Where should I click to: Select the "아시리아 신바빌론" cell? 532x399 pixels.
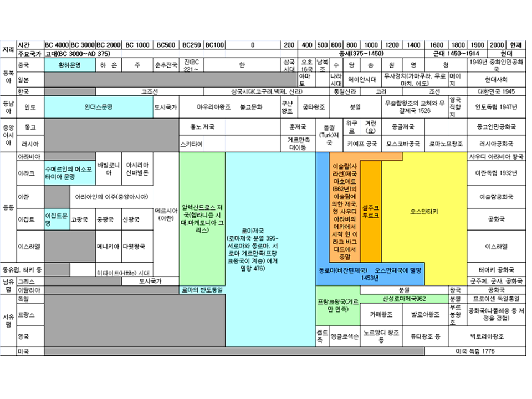[137, 168]
